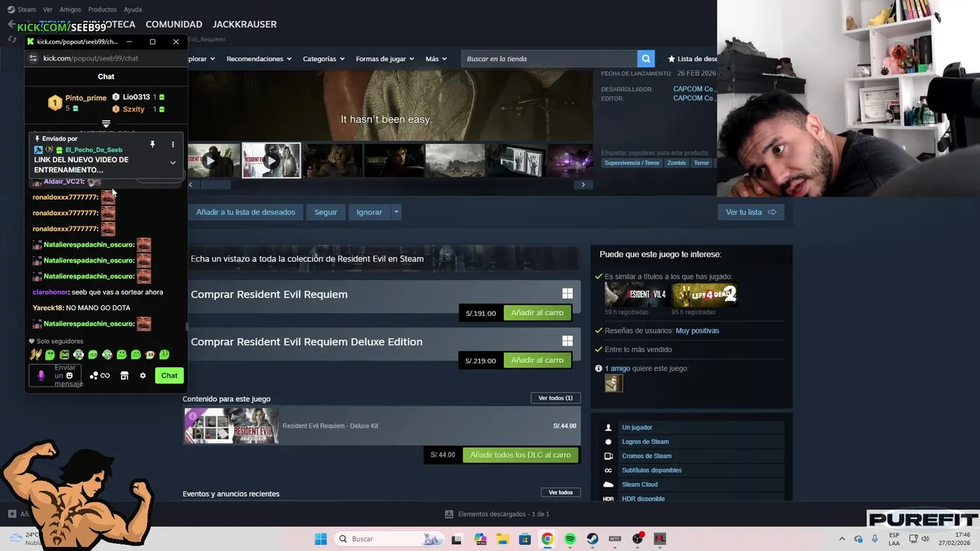980x551 pixels.
Task: Click the Windows Start button
Action: point(321,539)
